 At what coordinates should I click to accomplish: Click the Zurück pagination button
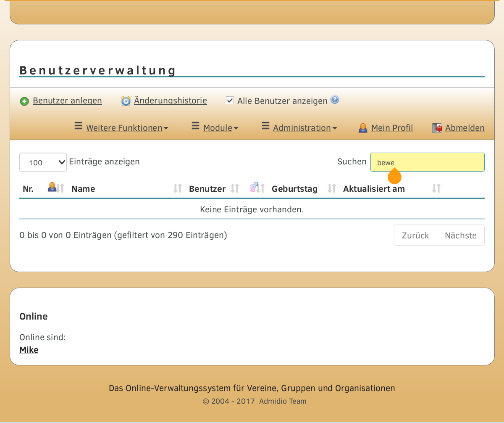pyautogui.click(x=415, y=235)
